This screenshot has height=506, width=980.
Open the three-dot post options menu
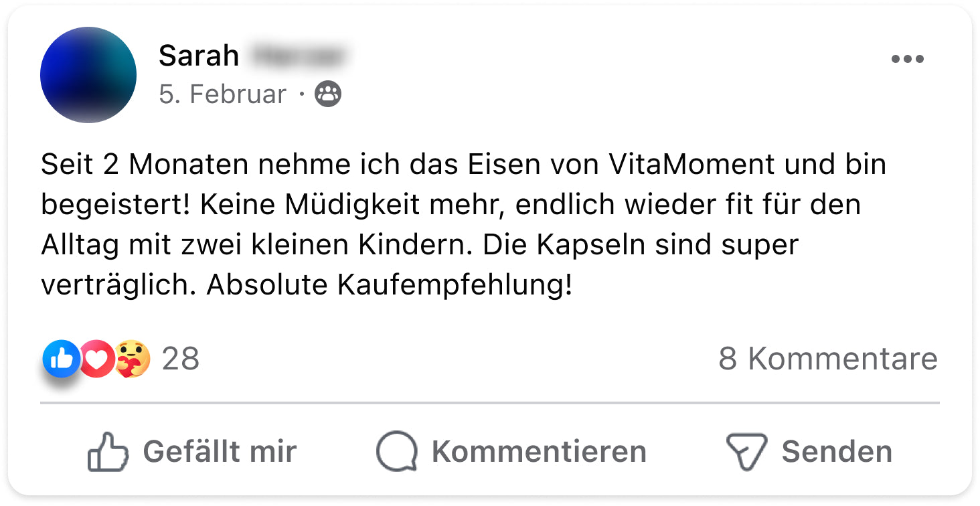(907, 59)
